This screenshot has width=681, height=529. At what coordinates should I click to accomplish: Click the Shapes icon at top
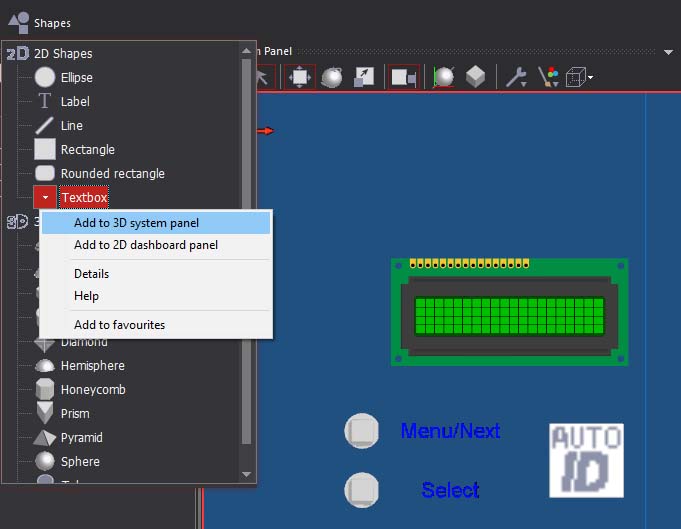[x=19, y=23]
